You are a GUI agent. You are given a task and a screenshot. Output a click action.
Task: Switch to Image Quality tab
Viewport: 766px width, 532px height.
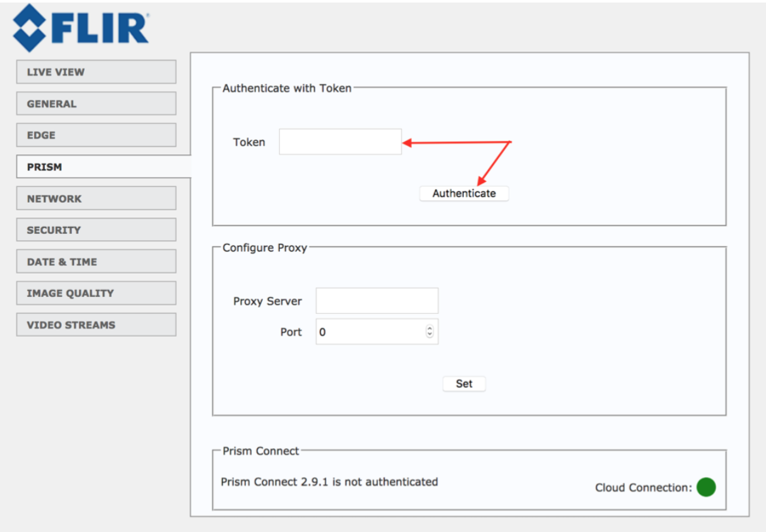click(x=96, y=293)
